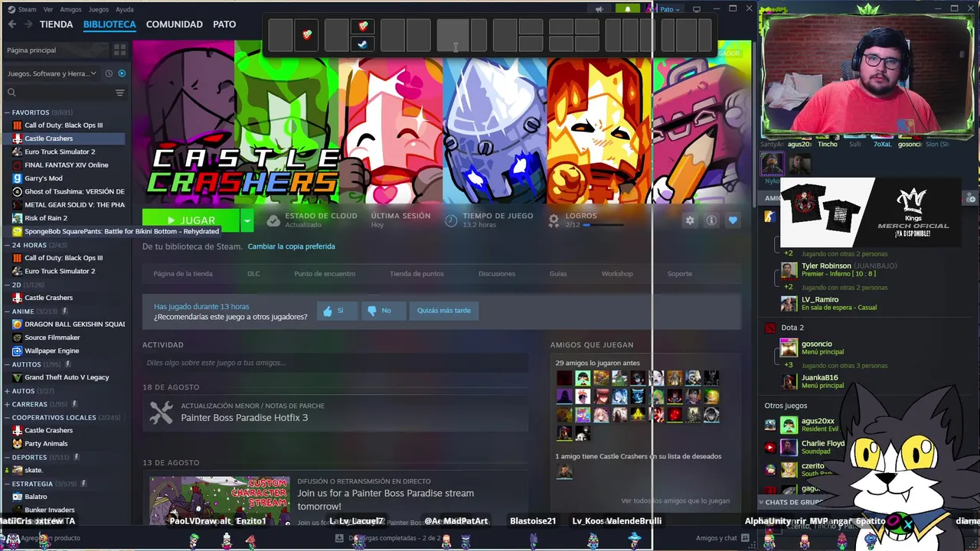Open the Steam menu
The image size is (980, 551).
click(22, 9)
